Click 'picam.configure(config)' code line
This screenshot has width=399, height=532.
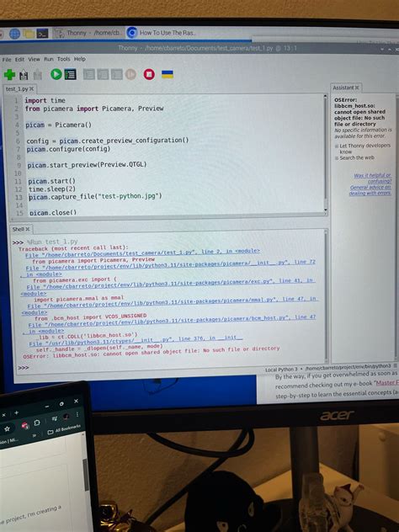point(68,149)
